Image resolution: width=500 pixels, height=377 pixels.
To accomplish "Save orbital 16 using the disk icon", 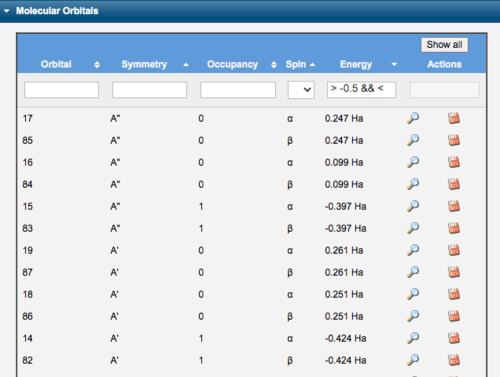I will point(454,162).
